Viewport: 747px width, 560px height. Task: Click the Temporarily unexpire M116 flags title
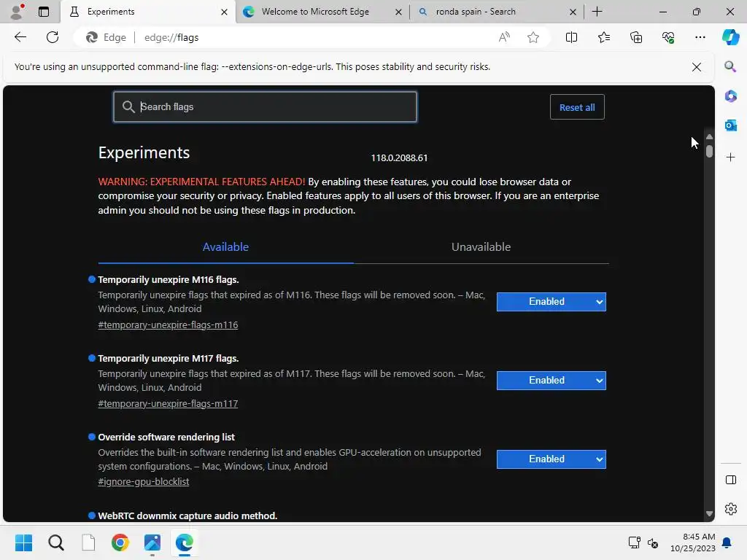169,279
